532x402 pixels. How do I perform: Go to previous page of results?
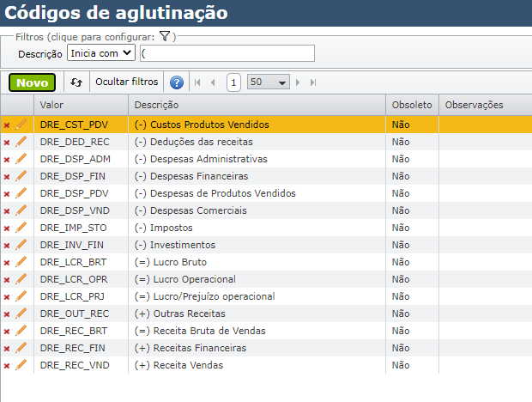click(x=213, y=82)
